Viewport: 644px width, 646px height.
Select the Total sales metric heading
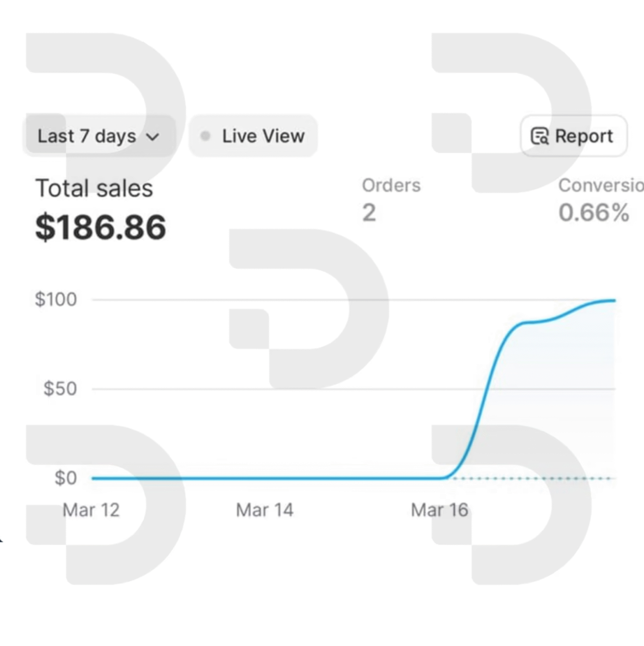[94, 188]
